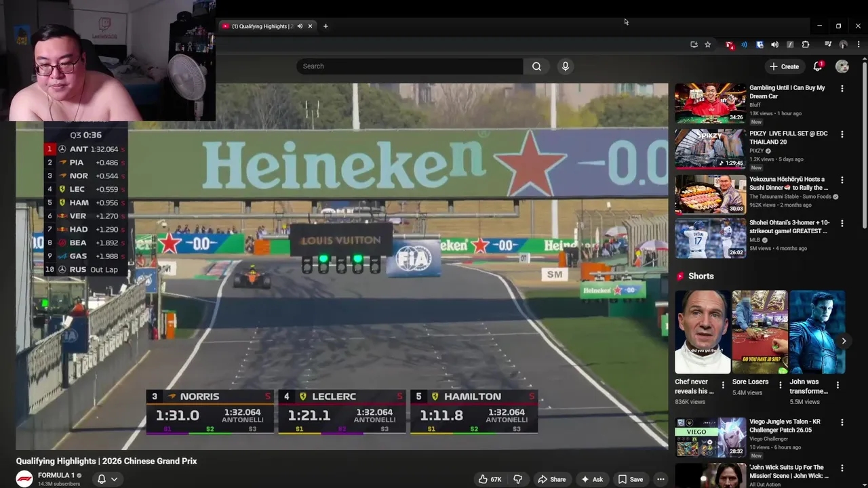This screenshot has width=868, height=488.
Task: Open options for Viego Jungle vs Talon video
Action: pyautogui.click(x=842, y=422)
